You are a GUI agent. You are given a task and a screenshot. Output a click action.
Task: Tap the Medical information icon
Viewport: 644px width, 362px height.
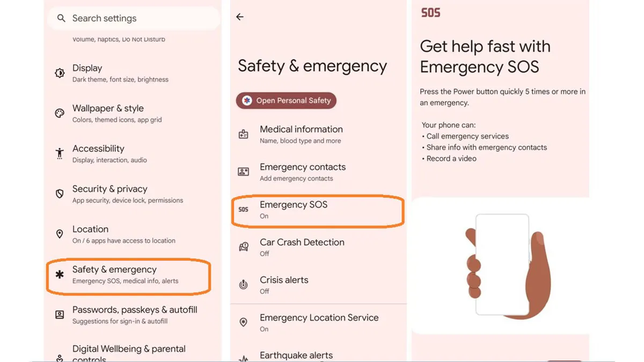tap(244, 134)
